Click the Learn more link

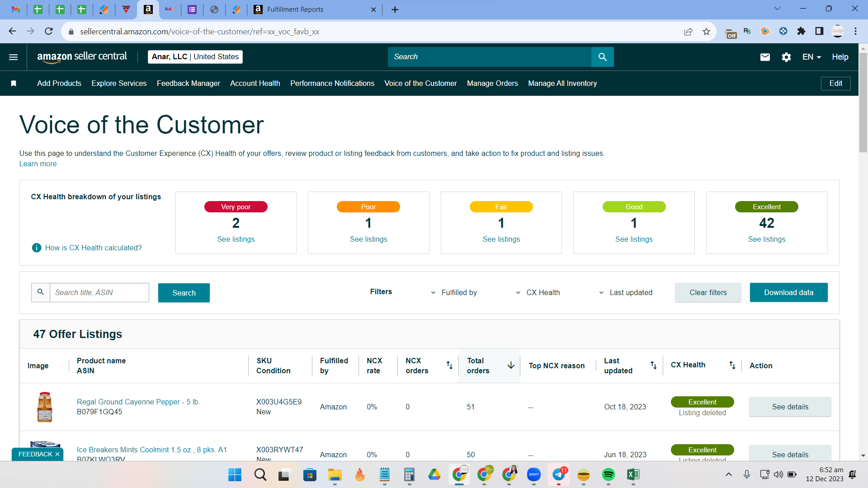[38, 164]
